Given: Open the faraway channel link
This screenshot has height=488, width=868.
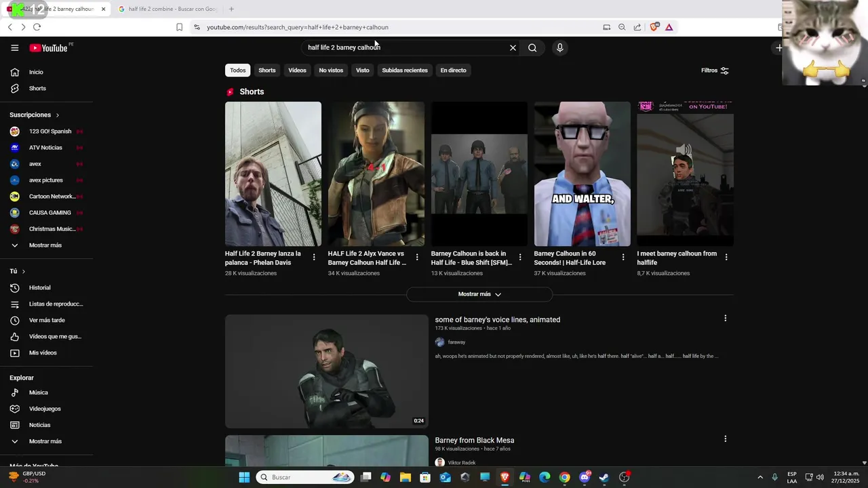Looking at the screenshot, I should click(456, 342).
